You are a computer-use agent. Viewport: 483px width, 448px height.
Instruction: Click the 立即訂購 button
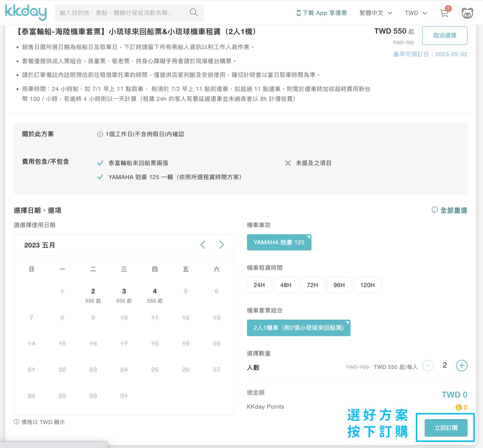coord(446,428)
